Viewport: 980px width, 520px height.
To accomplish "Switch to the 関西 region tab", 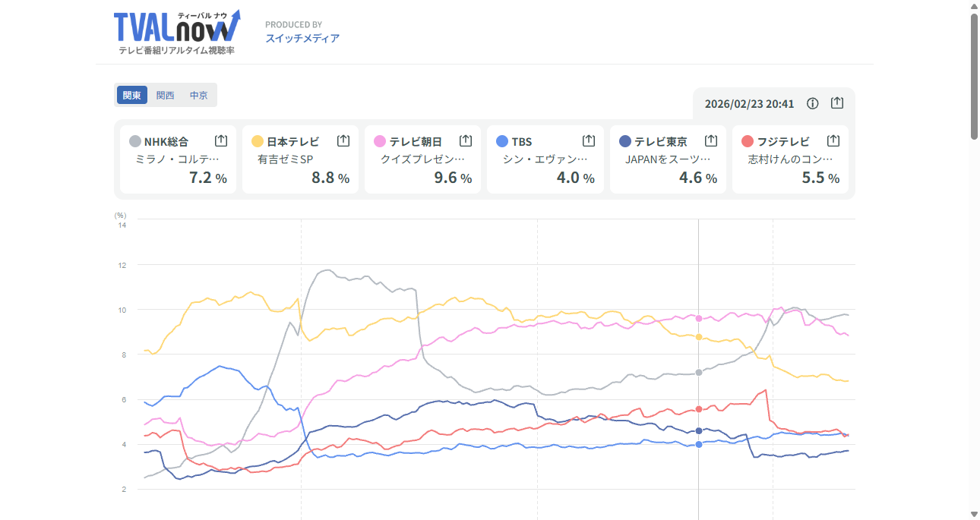I will pos(166,95).
